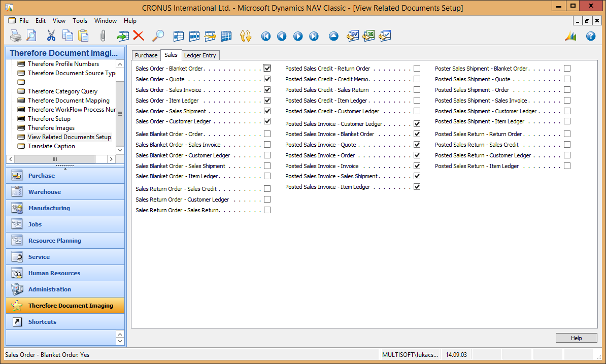This screenshot has height=364, width=606.
Task: Open the Edit menu
Action: (x=40, y=21)
